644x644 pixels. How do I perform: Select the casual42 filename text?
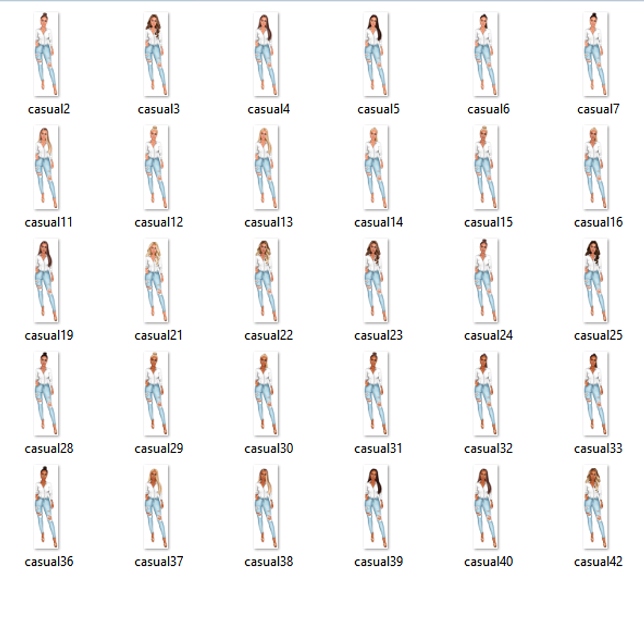click(597, 561)
